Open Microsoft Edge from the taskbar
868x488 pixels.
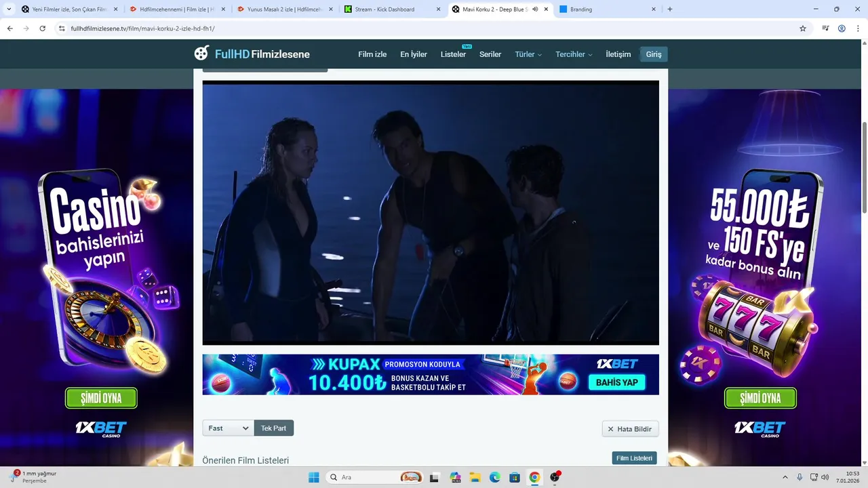[x=495, y=477]
